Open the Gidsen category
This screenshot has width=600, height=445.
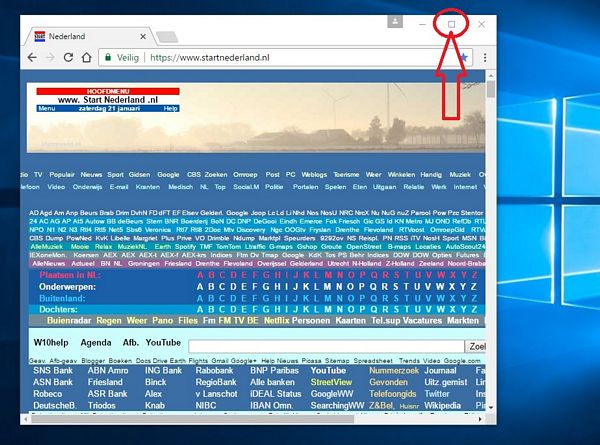[x=139, y=174]
